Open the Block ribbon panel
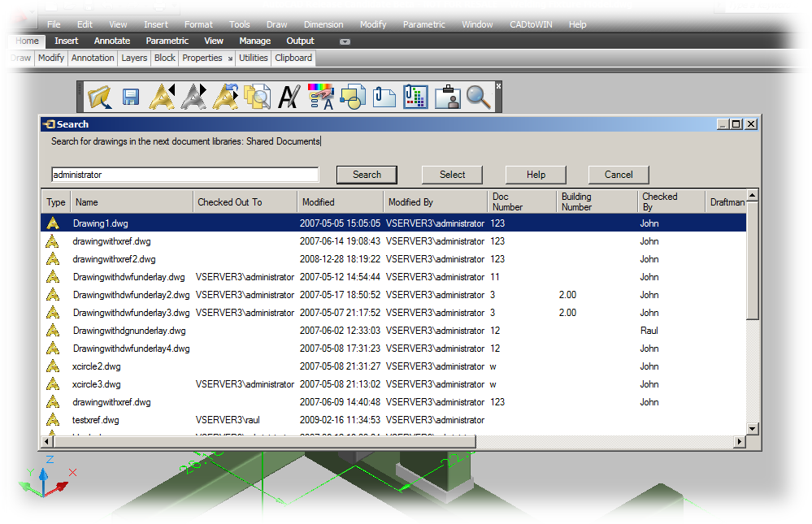Image resolution: width=812 pixels, height=524 pixels. point(165,58)
